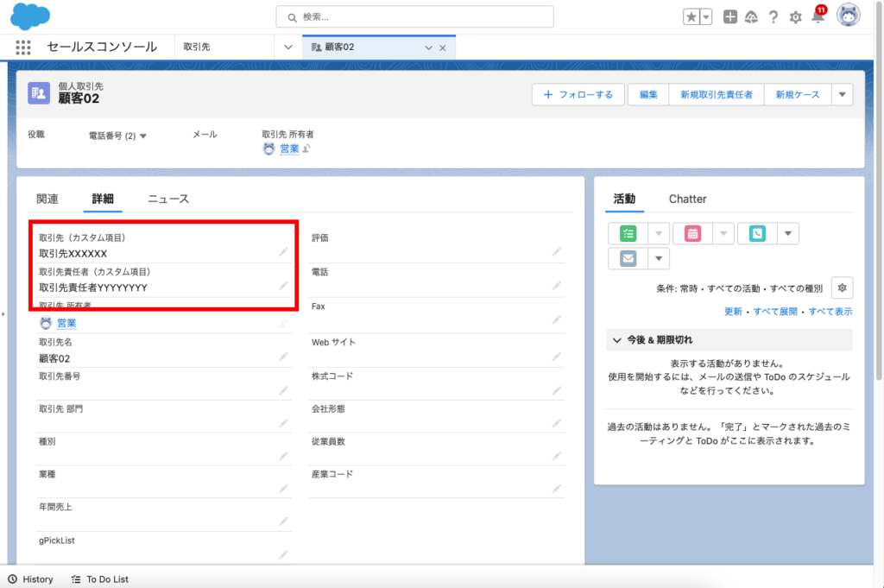Click the new task icon button

(628, 233)
